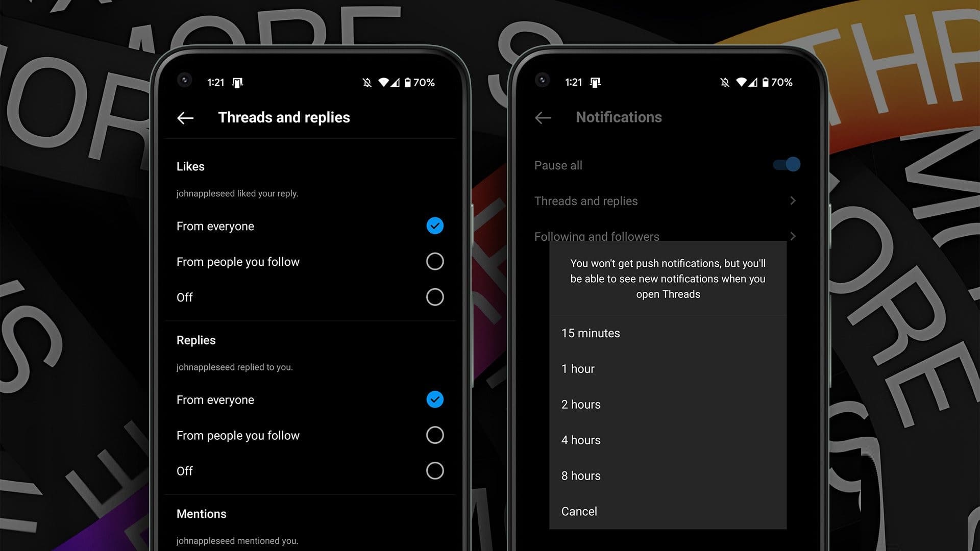Expand Following and followers notification settings
Viewport: 980px width, 551px height.
[x=666, y=236]
